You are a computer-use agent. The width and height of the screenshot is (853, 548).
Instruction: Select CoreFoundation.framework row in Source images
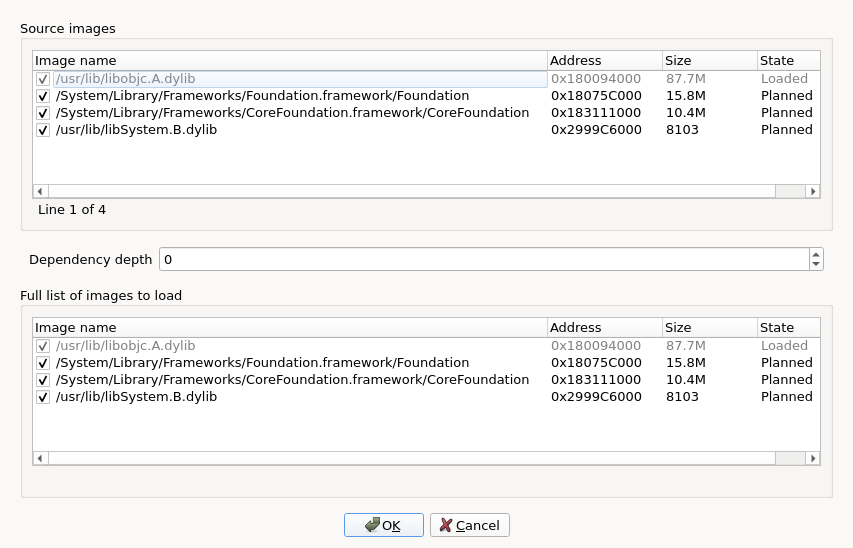coord(292,113)
